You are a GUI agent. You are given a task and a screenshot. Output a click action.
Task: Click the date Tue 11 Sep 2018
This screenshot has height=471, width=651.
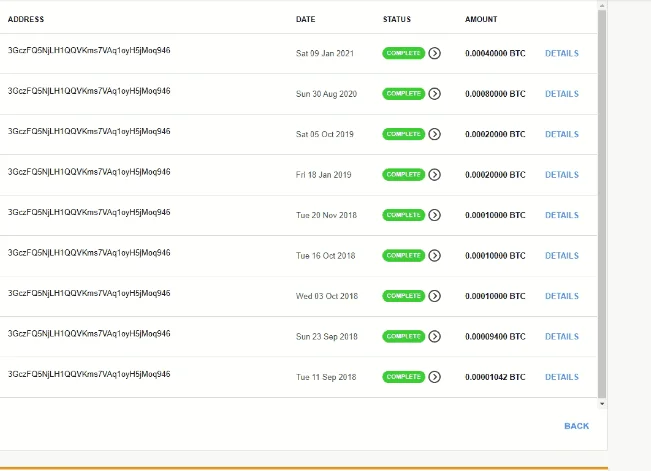pyautogui.click(x=326, y=377)
